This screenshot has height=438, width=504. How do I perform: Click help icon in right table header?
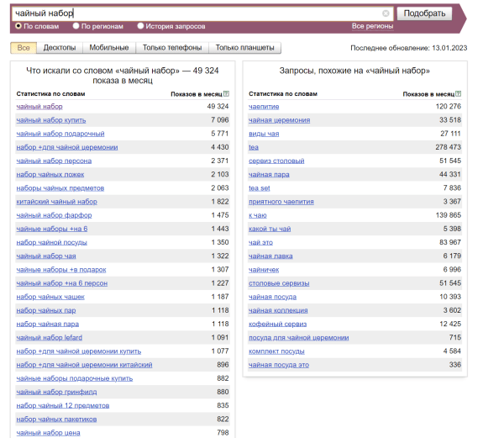[x=459, y=94]
